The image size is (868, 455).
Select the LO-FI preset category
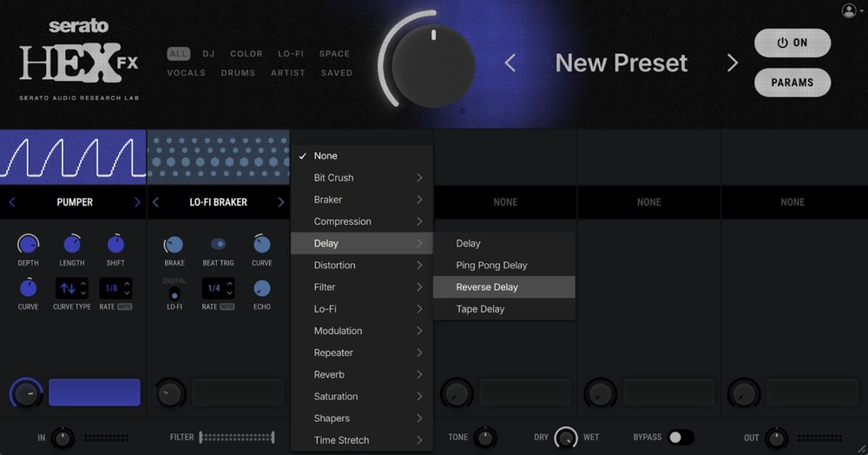[x=290, y=54]
